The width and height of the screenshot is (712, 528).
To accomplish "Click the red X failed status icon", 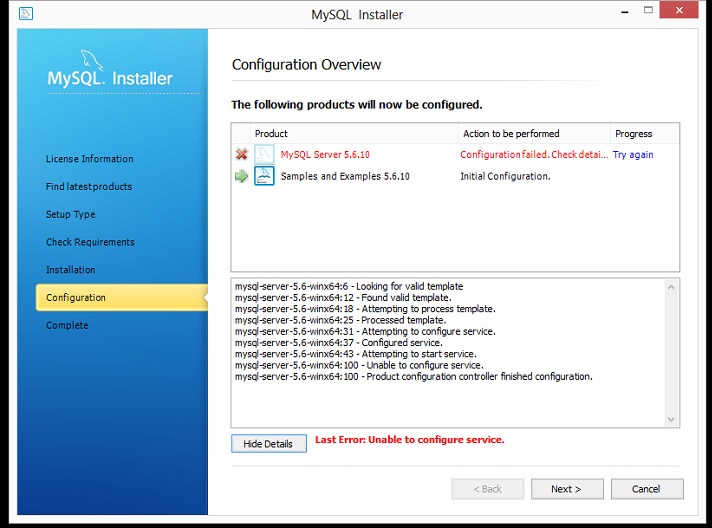I will tap(242, 154).
